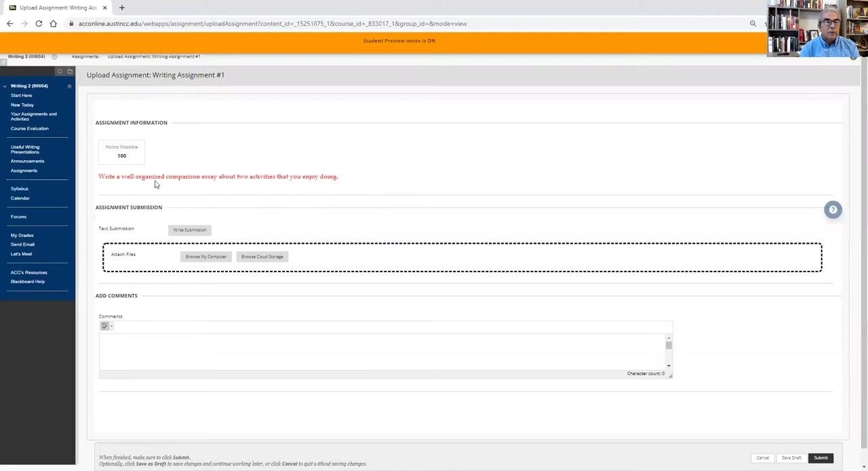Open the Calendar link

[20, 198]
